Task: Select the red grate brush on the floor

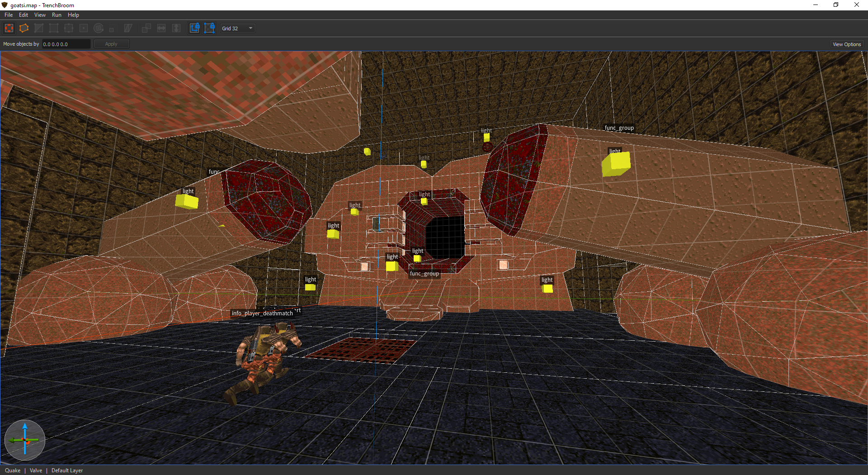Action: (361, 350)
